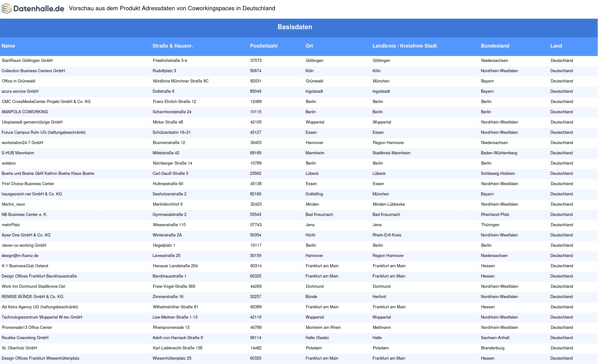Select NB Business Center e. K.
This screenshot has width=598, height=364.
point(24,215)
